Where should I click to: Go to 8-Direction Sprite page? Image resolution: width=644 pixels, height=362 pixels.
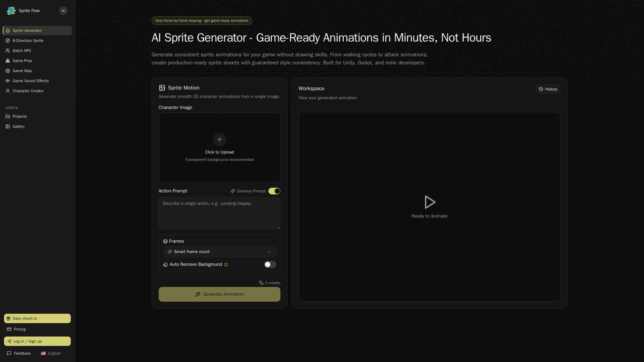[37, 41]
